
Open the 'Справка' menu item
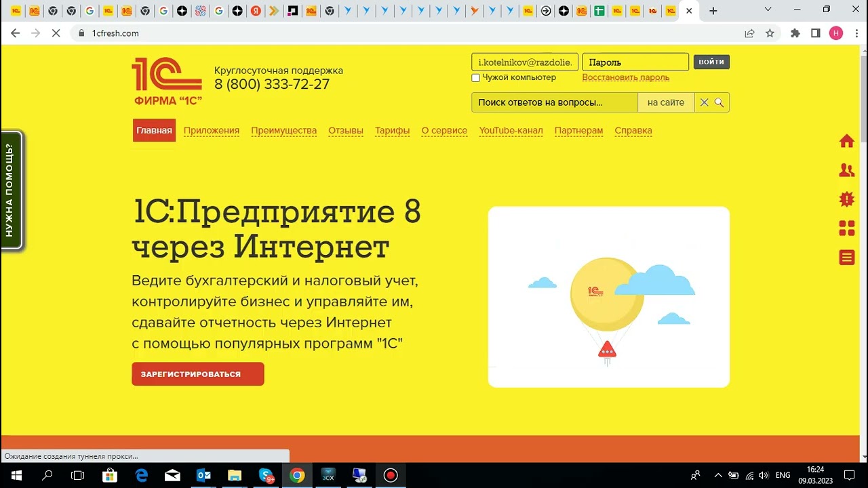[x=633, y=130]
